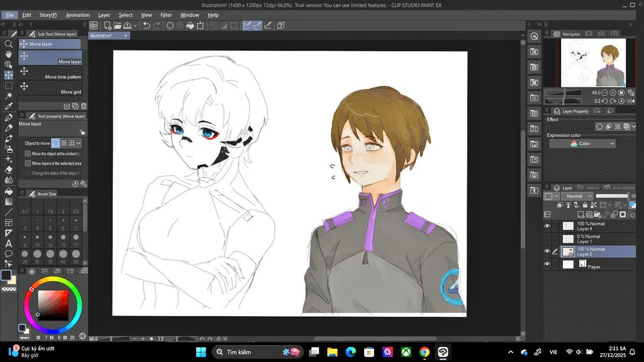This screenshot has height=362, width=644.
Task: Open the Filter menu
Action: coord(166,15)
